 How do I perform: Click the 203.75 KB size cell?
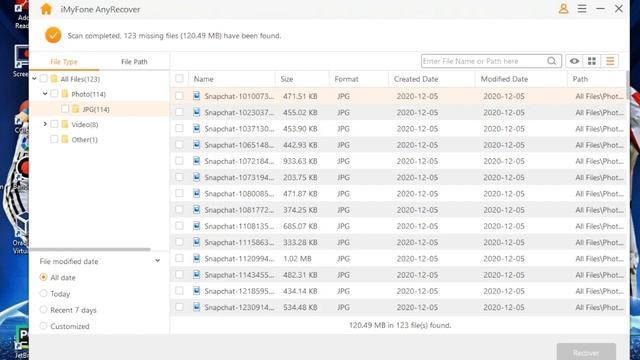click(300, 177)
